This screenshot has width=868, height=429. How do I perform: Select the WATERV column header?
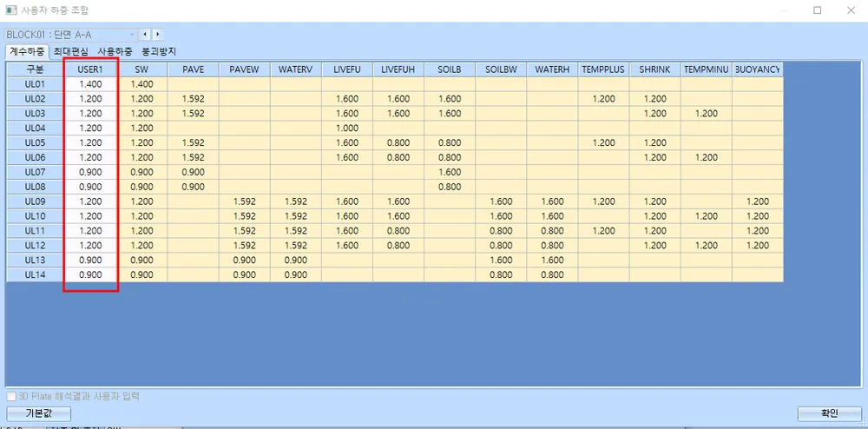(296, 69)
